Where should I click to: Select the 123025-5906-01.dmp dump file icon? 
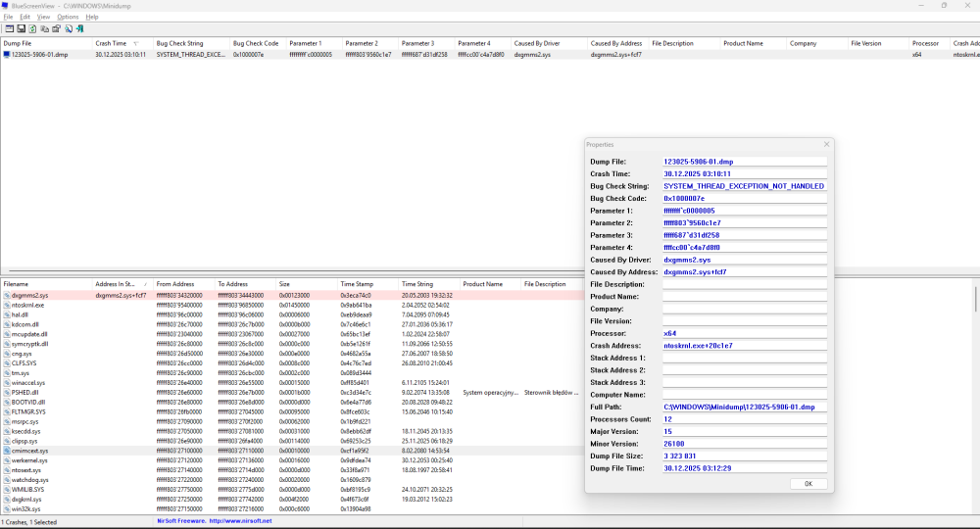(7, 55)
